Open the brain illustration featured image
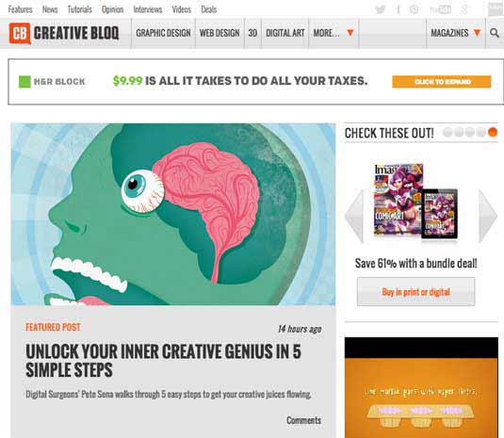Image resolution: width=504 pixels, height=438 pixels. pos(173,214)
